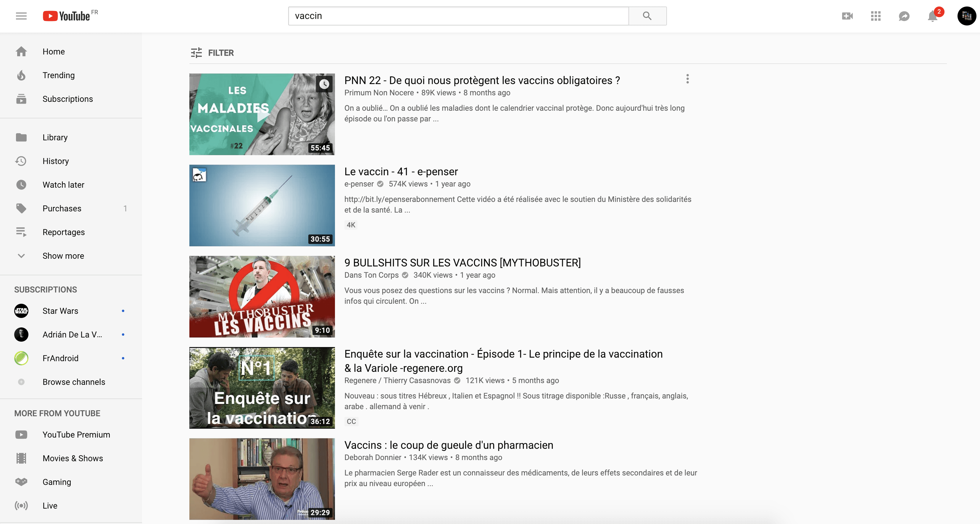
Task: Click the Subscriptions sidebar icon
Action: coord(21,99)
